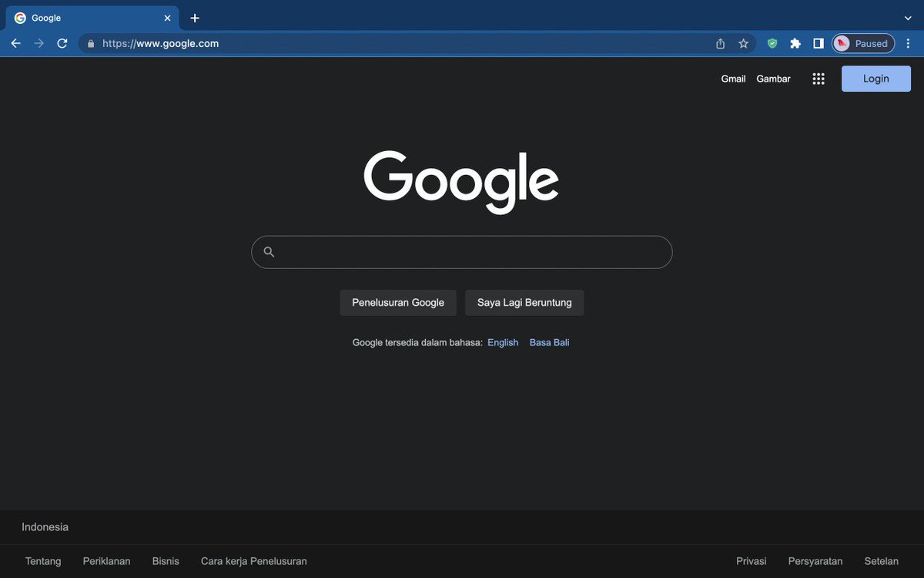Image resolution: width=924 pixels, height=578 pixels.
Task: Reload the Google page
Action: point(62,44)
